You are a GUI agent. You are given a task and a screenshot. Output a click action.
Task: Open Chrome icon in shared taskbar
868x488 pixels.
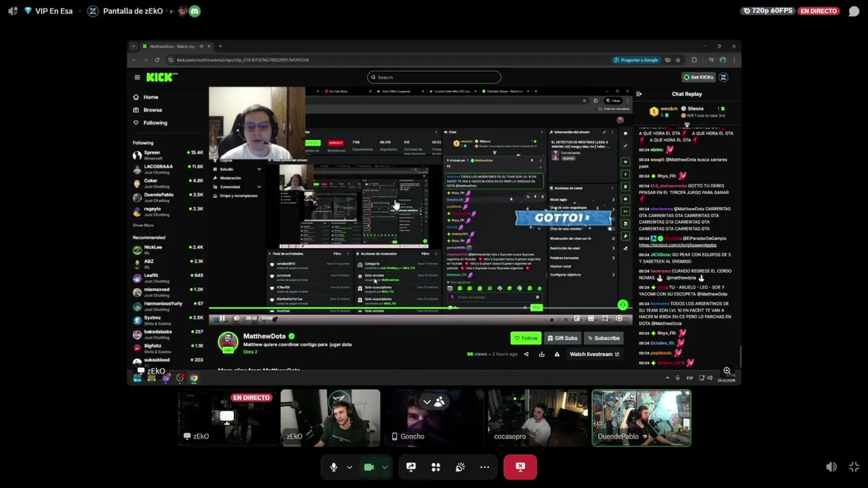coord(194,378)
